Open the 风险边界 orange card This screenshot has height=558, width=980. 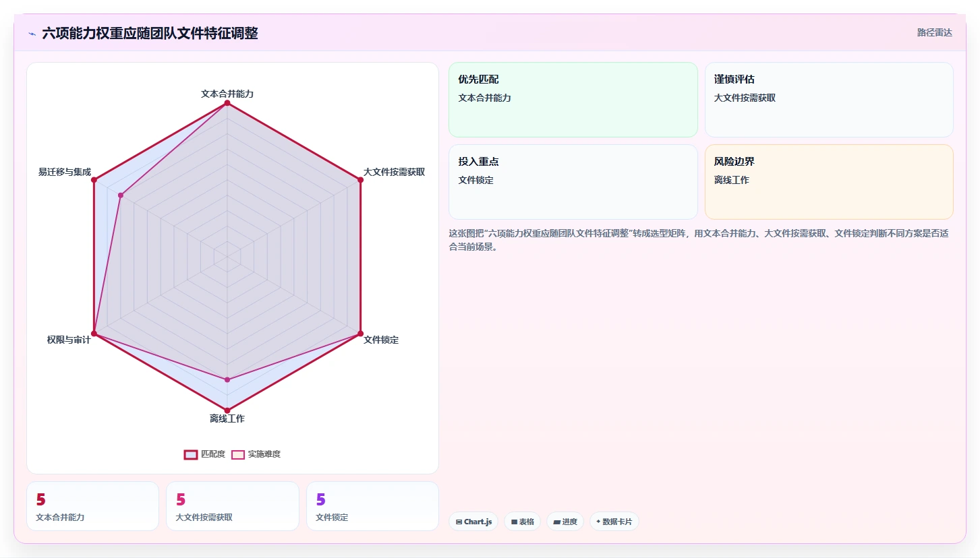pyautogui.click(x=829, y=182)
